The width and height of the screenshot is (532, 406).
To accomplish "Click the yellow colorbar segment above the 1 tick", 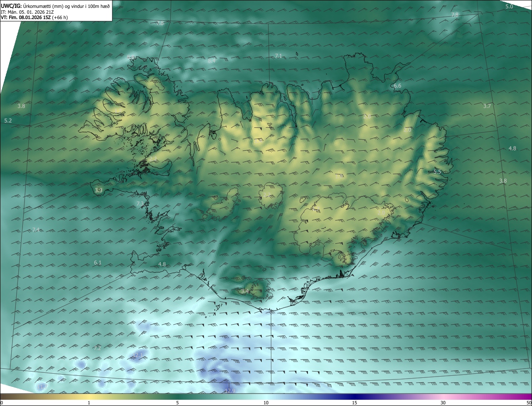I will click(x=89, y=396).
